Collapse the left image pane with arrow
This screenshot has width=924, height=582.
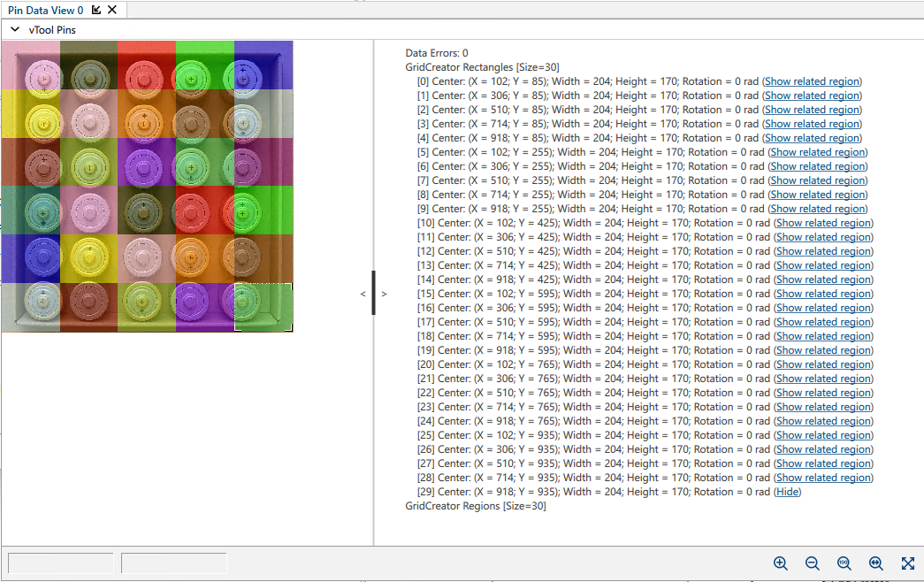[x=363, y=294]
